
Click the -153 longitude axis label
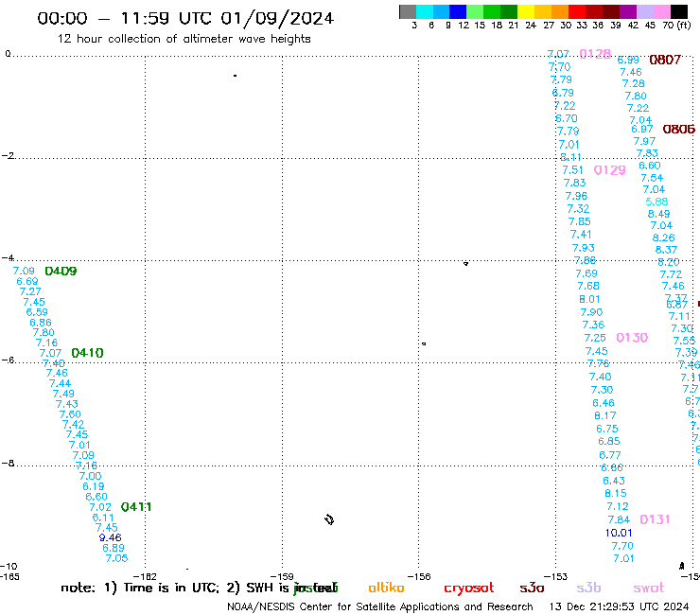click(x=556, y=576)
